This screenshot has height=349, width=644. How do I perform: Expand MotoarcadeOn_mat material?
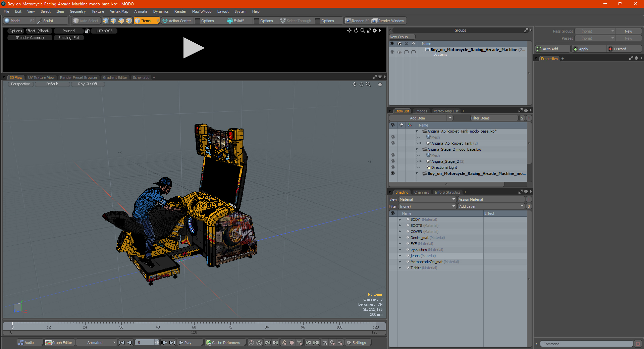click(x=400, y=262)
